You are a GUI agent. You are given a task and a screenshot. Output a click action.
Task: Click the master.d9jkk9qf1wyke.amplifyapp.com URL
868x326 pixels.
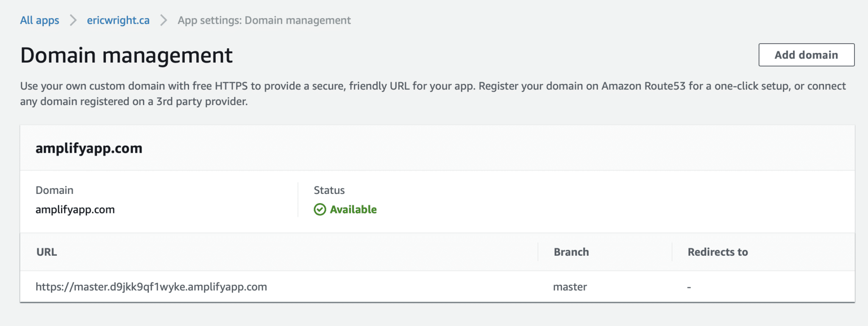[x=151, y=287]
